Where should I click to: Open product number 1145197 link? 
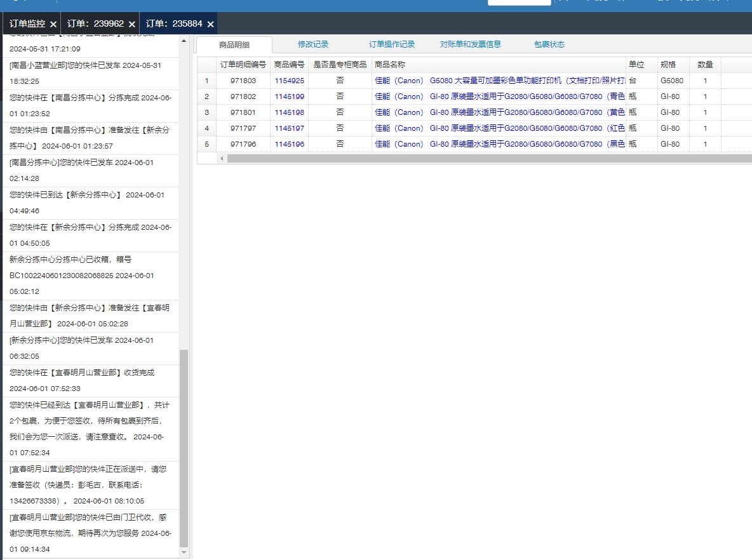point(289,128)
